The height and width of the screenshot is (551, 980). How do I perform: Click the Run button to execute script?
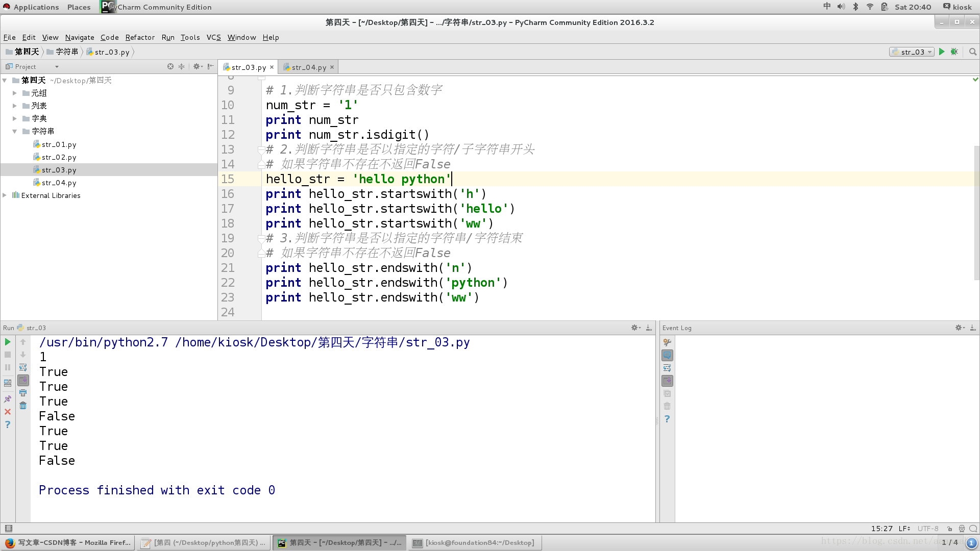942,52
